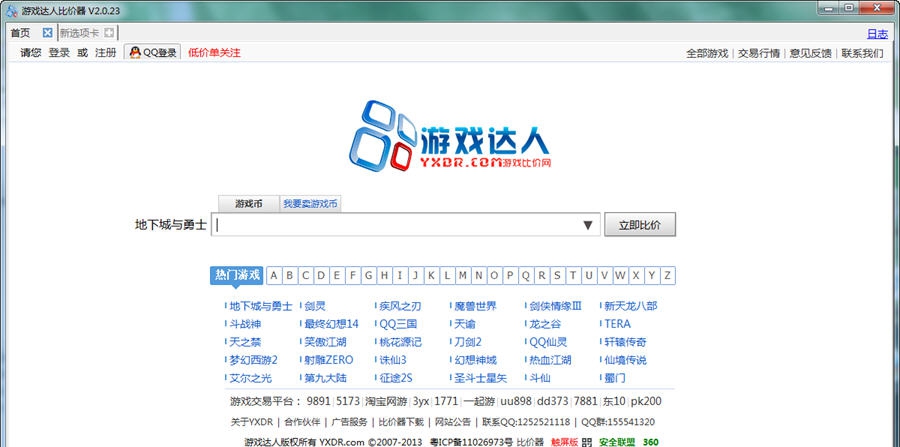Viewport: 900px width, 447px height.
Task: Switch to the 首页 tab
Action: (x=20, y=33)
